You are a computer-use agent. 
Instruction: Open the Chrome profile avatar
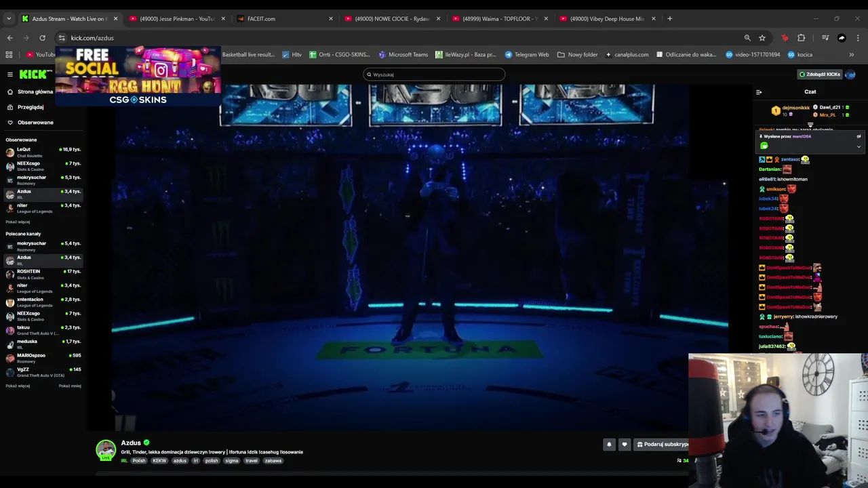pyautogui.click(x=842, y=38)
